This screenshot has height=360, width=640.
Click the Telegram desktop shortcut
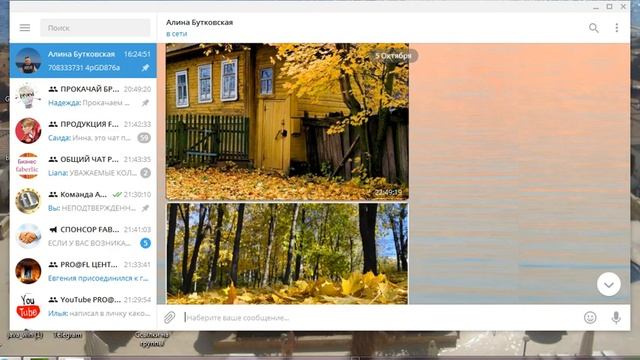pos(68,335)
